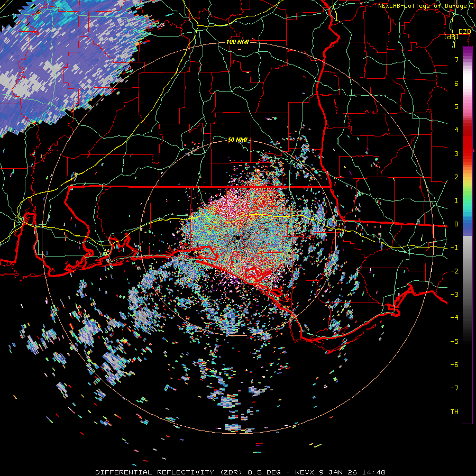Click the radar site center black dot
Image resolution: width=476 pixels, height=476 pixels.
[237, 237]
